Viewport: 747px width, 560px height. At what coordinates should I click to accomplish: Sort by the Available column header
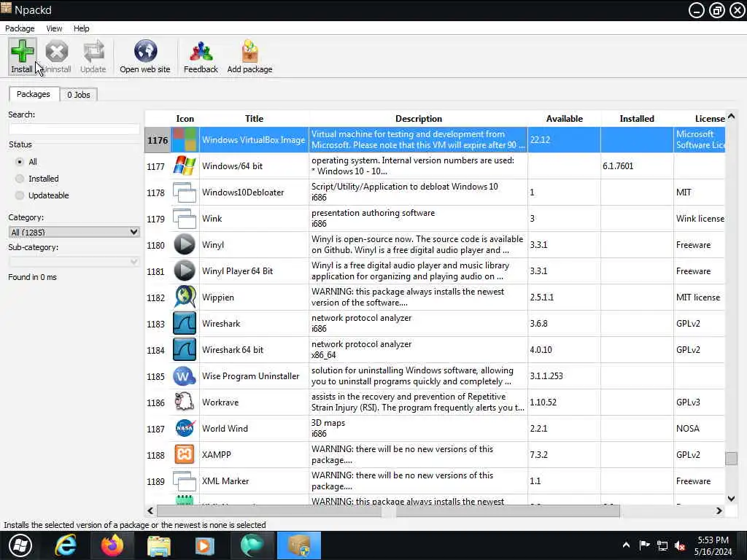(x=564, y=119)
